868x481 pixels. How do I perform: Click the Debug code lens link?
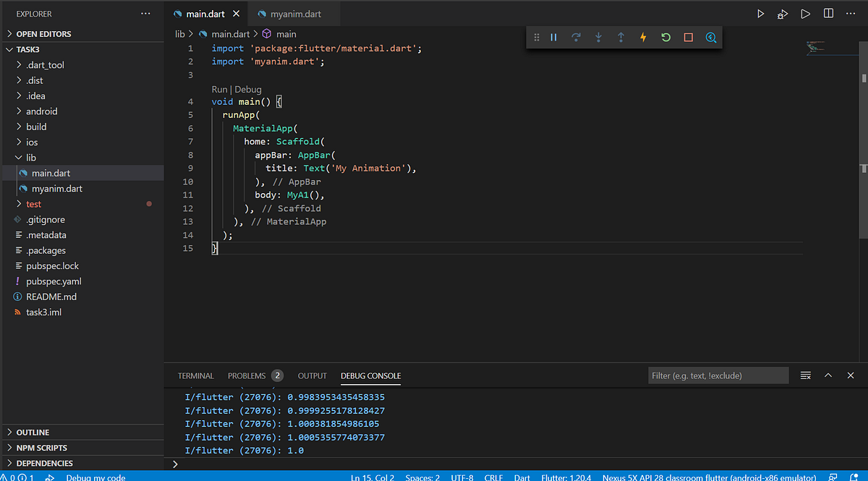pyautogui.click(x=248, y=90)
